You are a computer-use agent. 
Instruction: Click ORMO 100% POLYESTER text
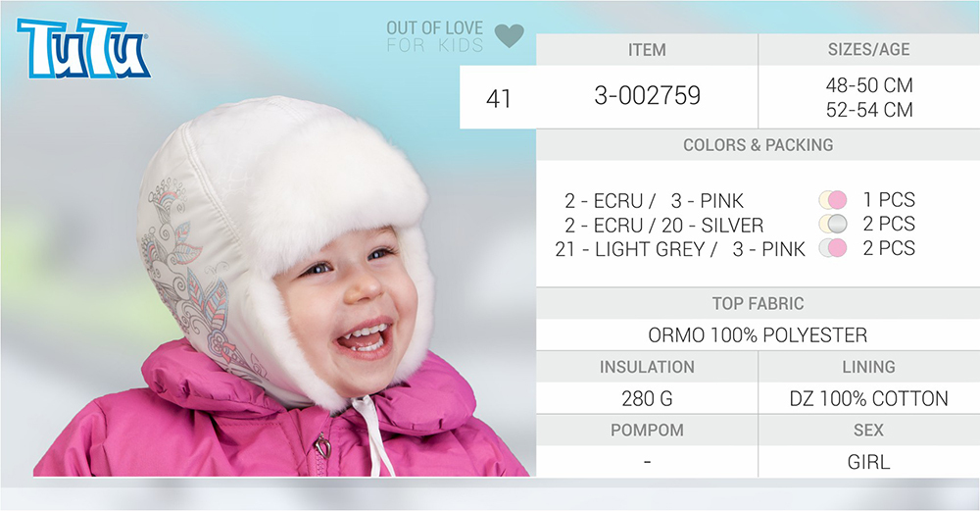pyautogui.click(x=758, y=335)
